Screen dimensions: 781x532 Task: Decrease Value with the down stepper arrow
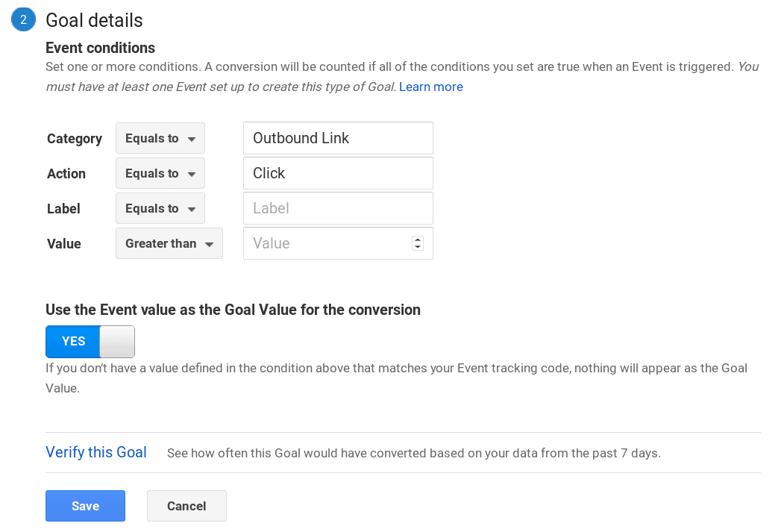click(418, 247)
